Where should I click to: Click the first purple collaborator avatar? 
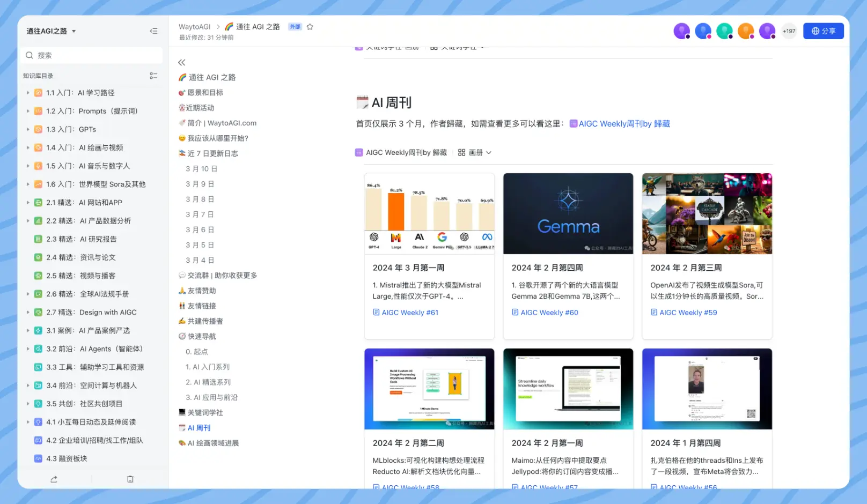tap(681, 31)
